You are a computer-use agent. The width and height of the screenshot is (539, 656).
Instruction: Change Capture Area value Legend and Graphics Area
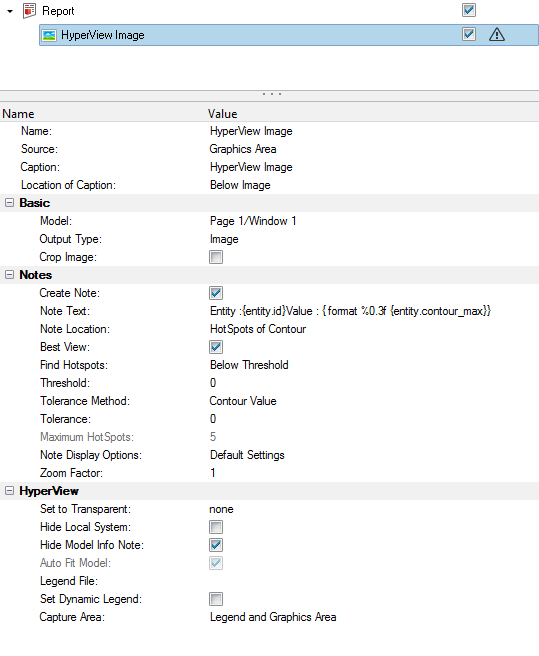[273, 617]
